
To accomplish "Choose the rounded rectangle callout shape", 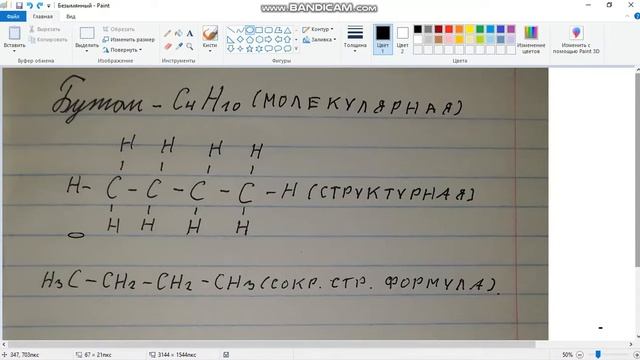I will [x=269, y=49].
